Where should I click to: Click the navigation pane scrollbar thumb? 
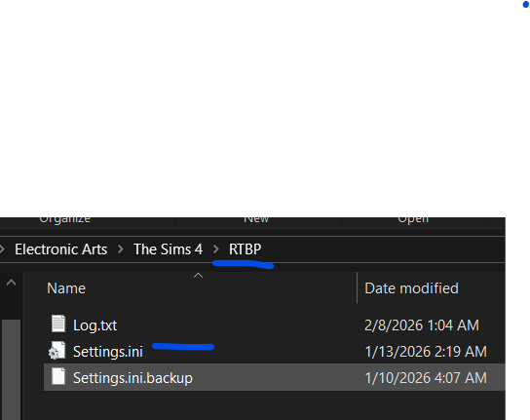11,369
